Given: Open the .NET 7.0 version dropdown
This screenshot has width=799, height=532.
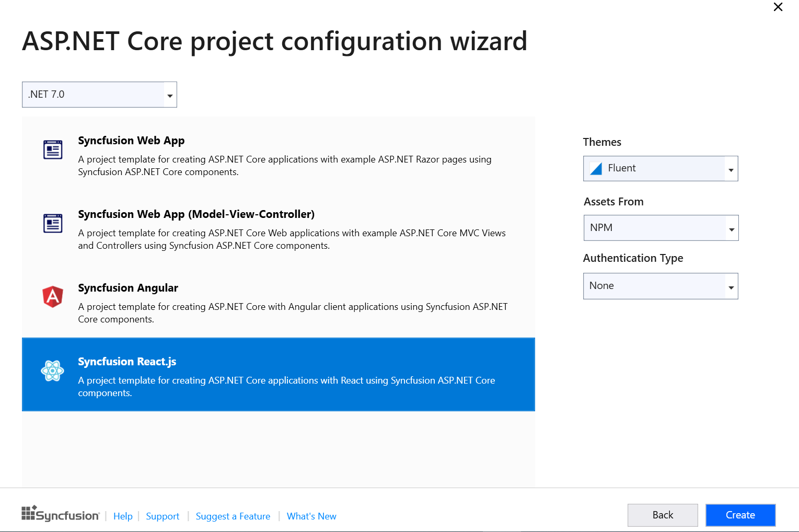Looking at the screenshot, I should pyautogui.click(x=99, y=95).
